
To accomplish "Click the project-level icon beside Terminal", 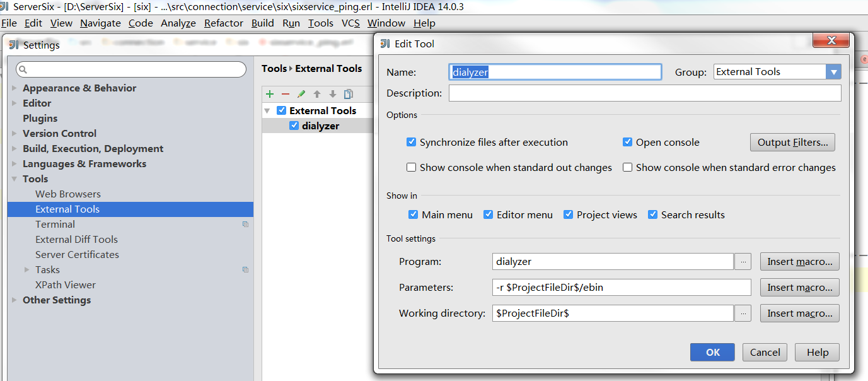I will coord(245,225).
